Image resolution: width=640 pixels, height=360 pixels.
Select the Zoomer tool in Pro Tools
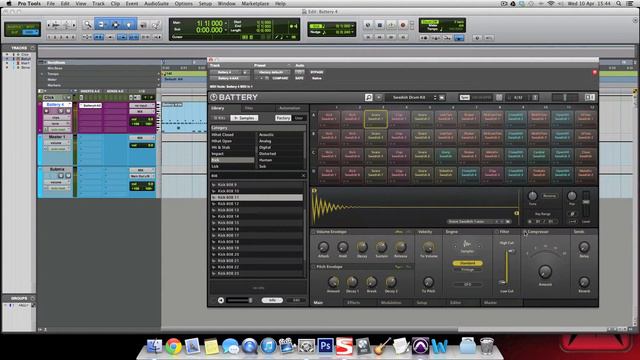(x=87, y=25)
